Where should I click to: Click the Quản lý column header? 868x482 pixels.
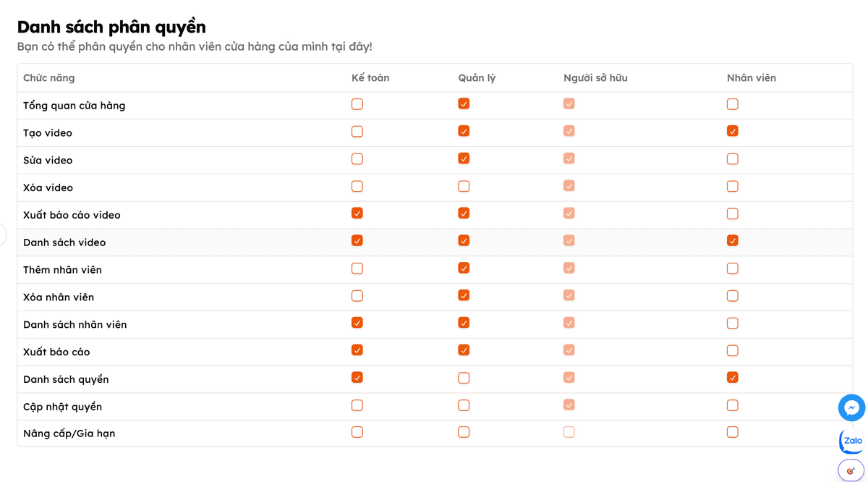click(x=477, y=78)
